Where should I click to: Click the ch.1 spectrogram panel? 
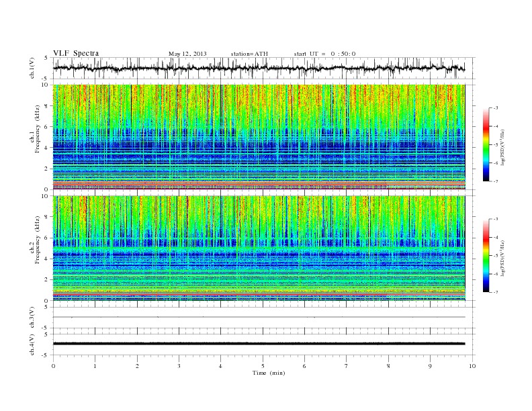259,137
